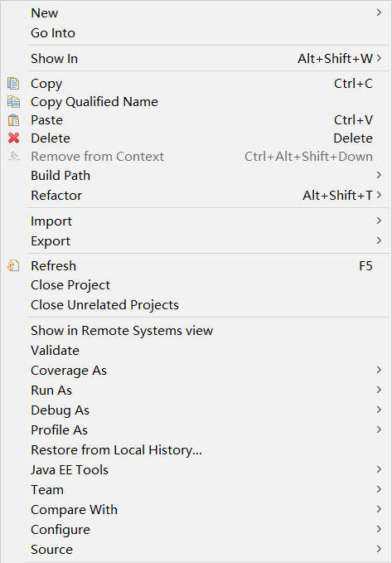This screenshot has height=563, width=392.
Task: Click the Remove from Context icon
Action: (x=13, y=156)
